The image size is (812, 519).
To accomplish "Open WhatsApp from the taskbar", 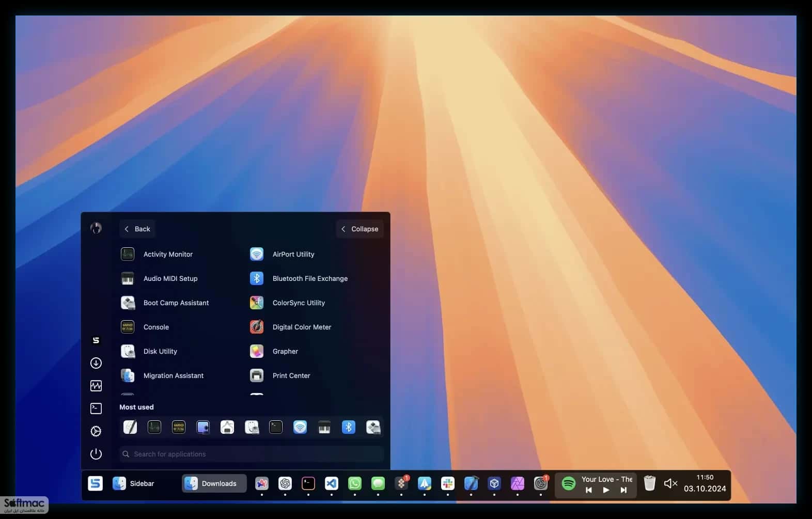I will pos(355,483).
